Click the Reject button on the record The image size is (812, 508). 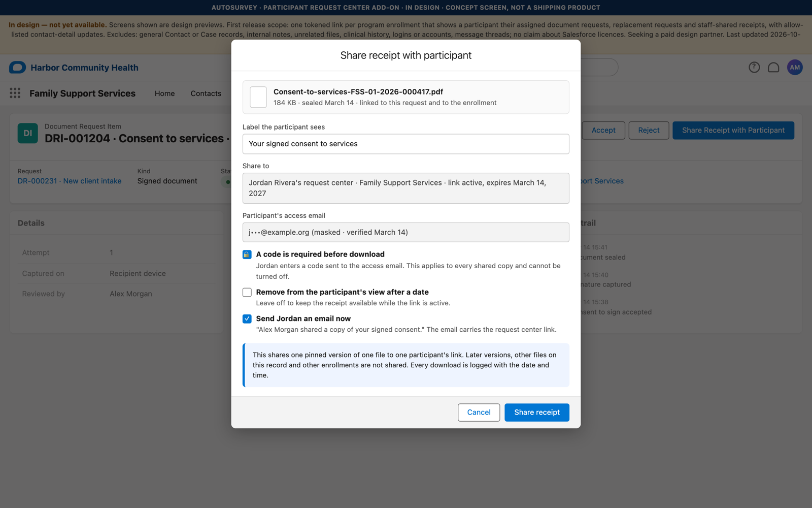[649, 131]
